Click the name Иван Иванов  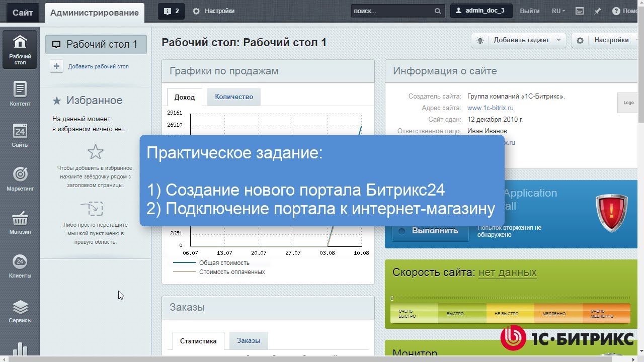click(x=487, y=131)
